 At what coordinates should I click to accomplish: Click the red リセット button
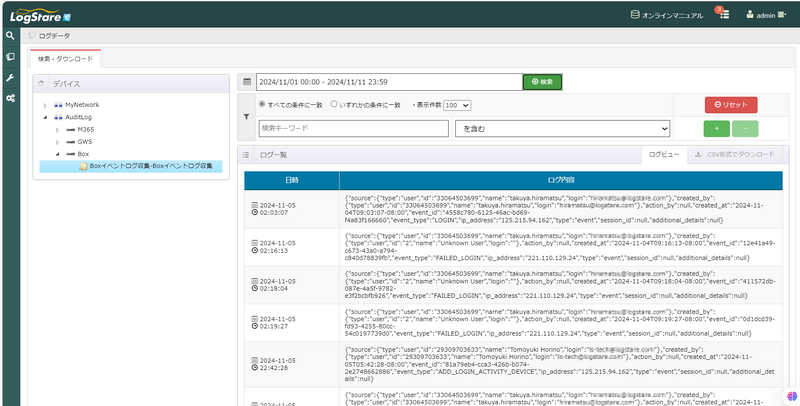(730, 104)
